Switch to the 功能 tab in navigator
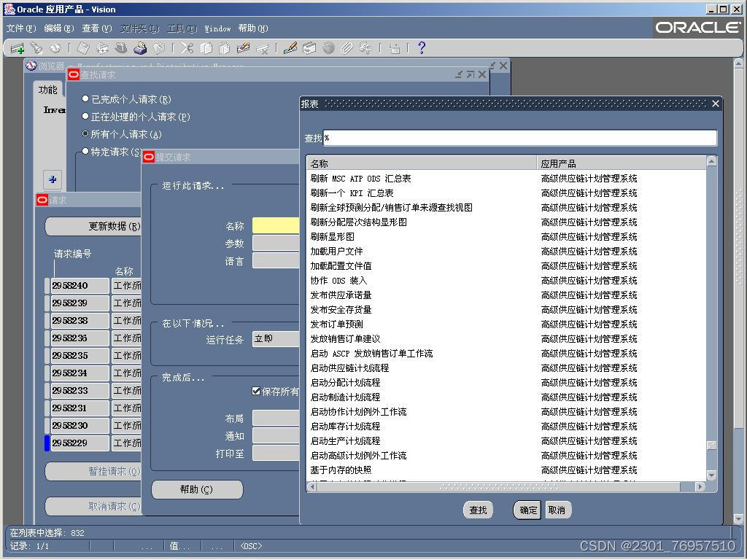The width and height of the screenshot is (747, 560). 48,90
